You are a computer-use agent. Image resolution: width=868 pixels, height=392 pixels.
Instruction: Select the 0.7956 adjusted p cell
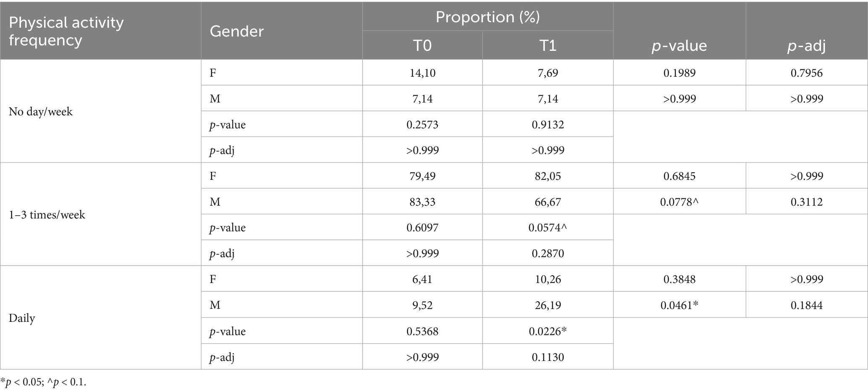(x=806, y=73)
